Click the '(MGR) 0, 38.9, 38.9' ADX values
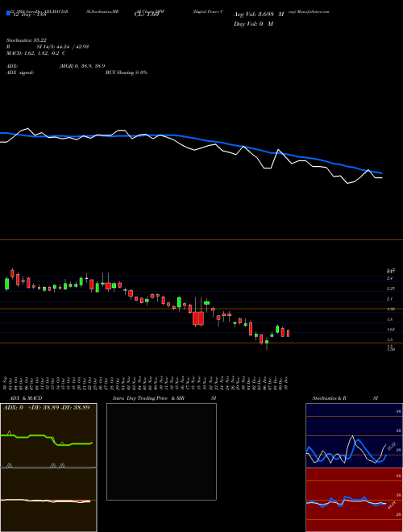403x532 pixels. [81, 66]
